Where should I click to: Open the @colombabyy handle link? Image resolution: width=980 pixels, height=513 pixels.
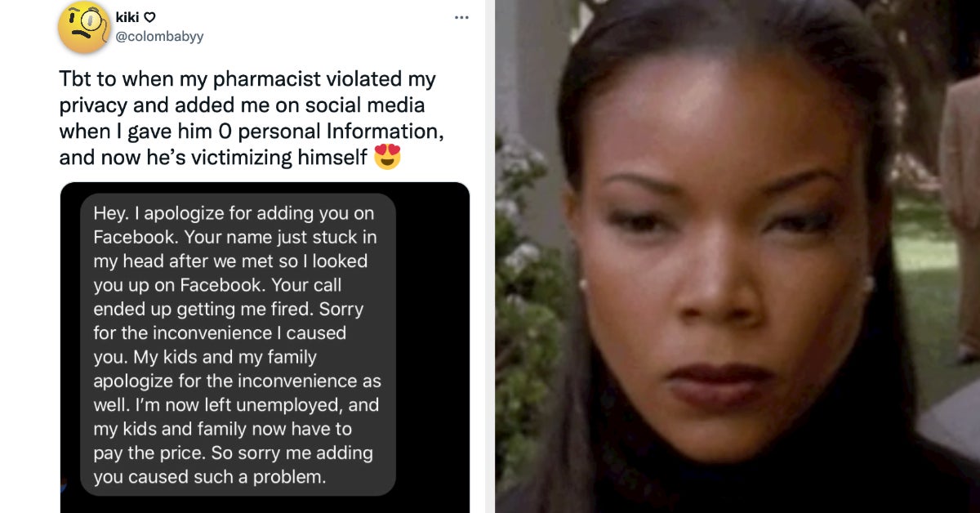click(x=160, y=36)
